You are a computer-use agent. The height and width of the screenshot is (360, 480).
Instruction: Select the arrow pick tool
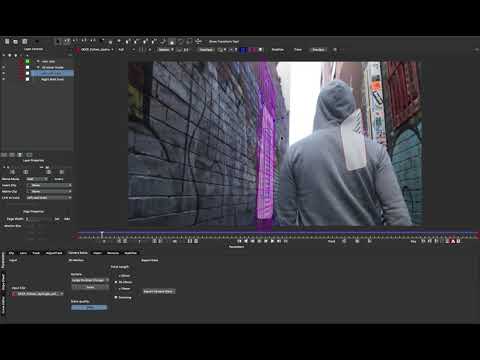[x=58, y=41]
